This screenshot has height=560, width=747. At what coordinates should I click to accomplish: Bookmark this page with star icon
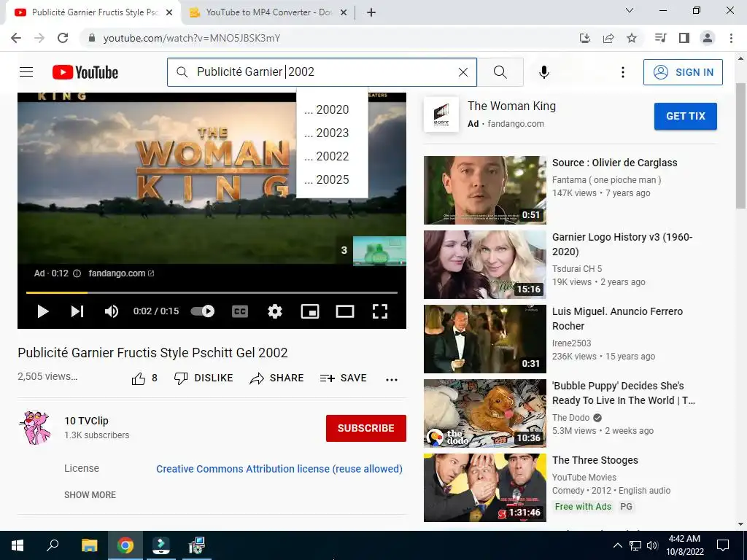632,38
